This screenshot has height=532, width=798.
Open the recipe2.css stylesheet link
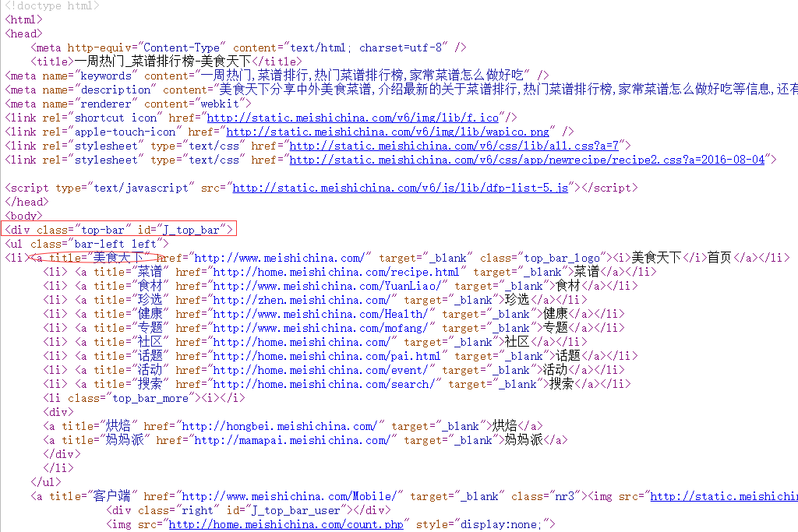[527, 160]
